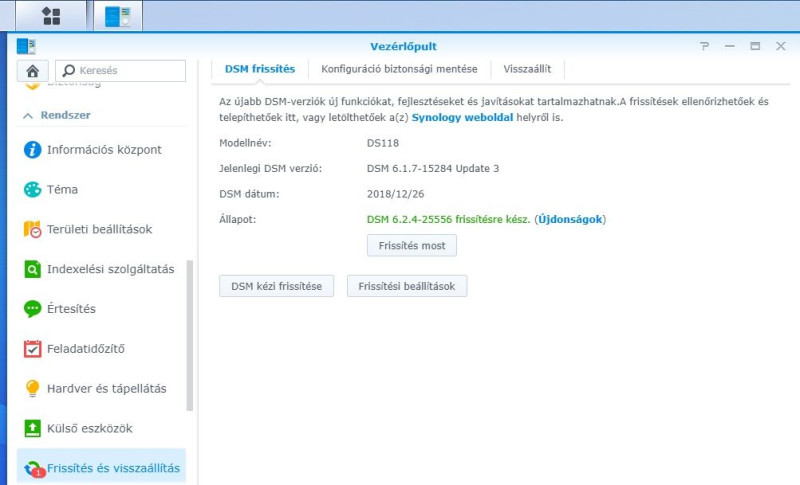Select Külső eszközök in sidebar
800x485 pixels.
tap(101, 428)
